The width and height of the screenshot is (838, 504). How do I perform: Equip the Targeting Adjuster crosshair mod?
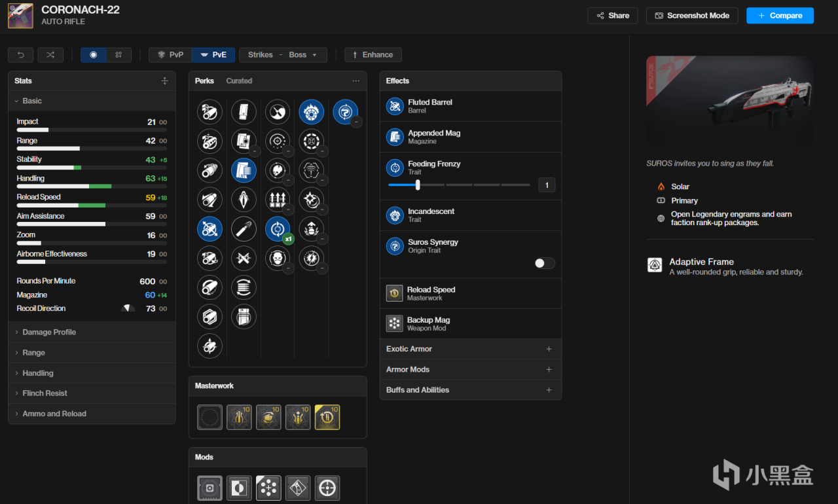pos(327,488)
